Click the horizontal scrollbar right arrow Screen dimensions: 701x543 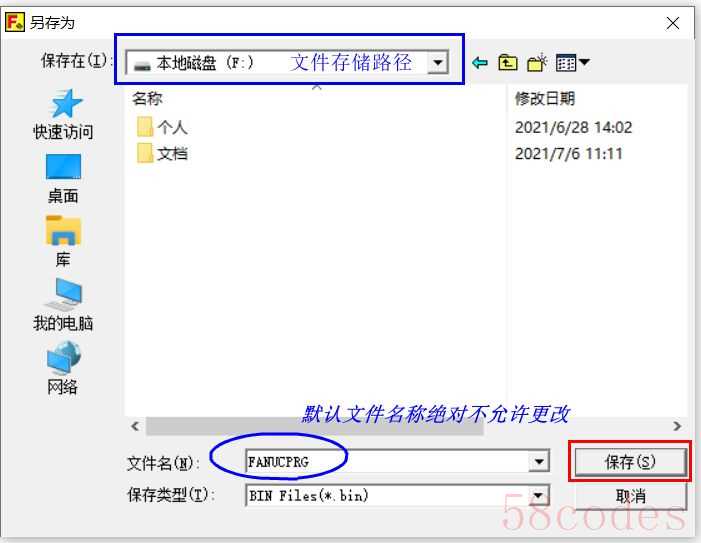[677, 426]
